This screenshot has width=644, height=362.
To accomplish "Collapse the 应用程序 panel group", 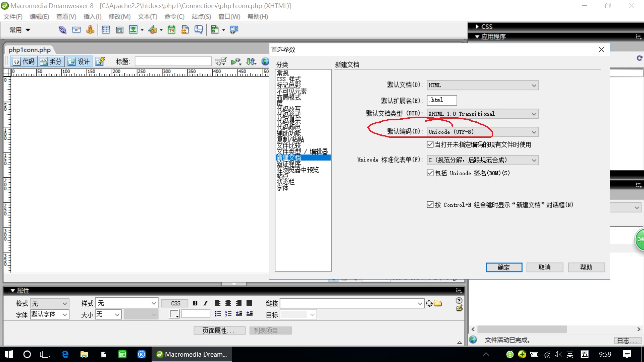I will click(477, 37).
